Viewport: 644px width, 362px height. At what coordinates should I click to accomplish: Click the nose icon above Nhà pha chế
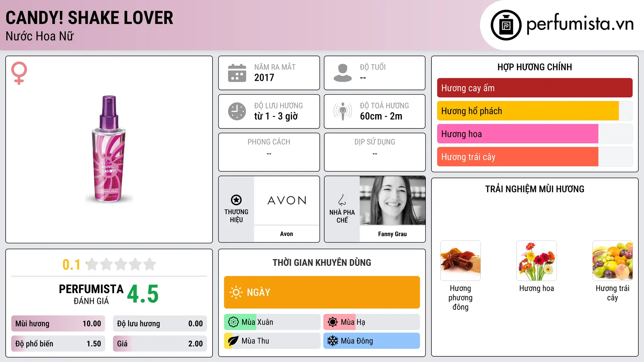coord(342,200)
